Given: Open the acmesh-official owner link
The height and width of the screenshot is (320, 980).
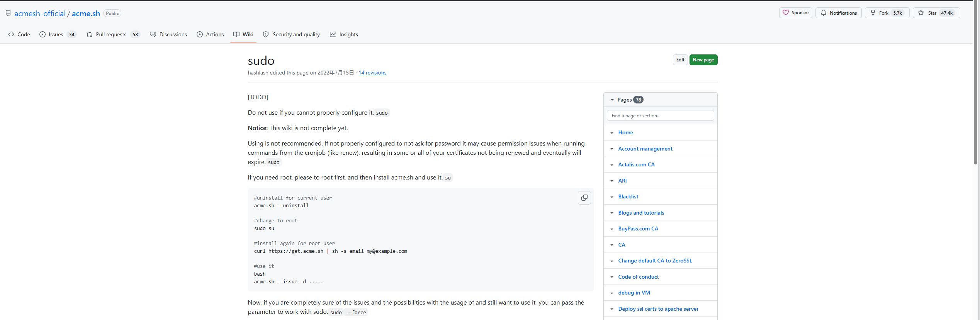Looking at the screenshot, I should [40, 14].
